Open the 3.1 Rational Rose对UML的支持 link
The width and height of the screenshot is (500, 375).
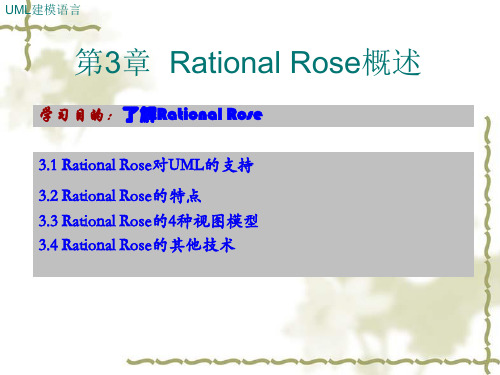pyautogui.click(x=146, y=165)
